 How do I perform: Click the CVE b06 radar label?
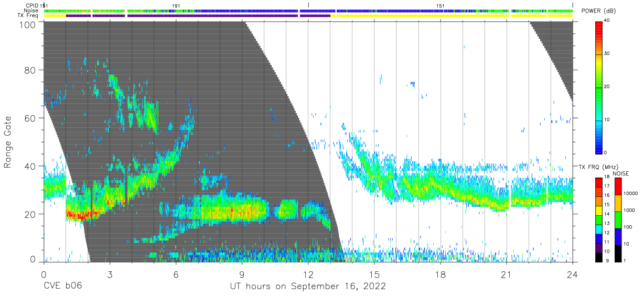click(x=62, y=287)
